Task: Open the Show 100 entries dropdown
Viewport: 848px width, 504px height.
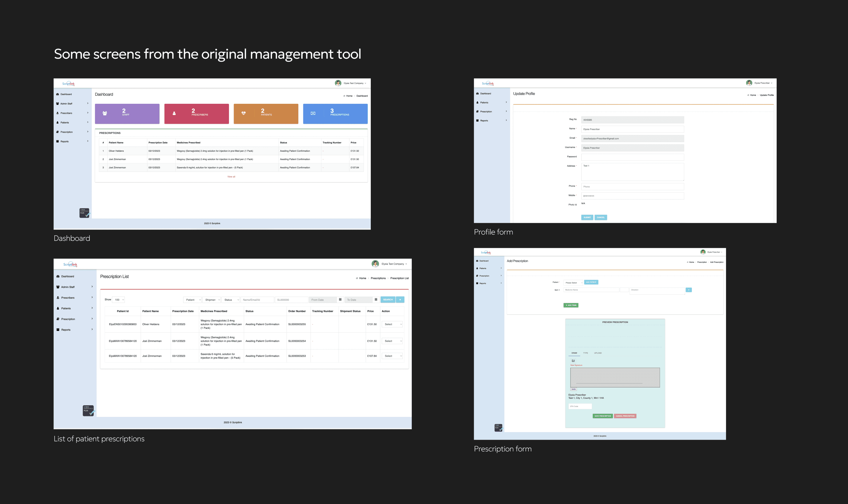Action: pos(118,300)
